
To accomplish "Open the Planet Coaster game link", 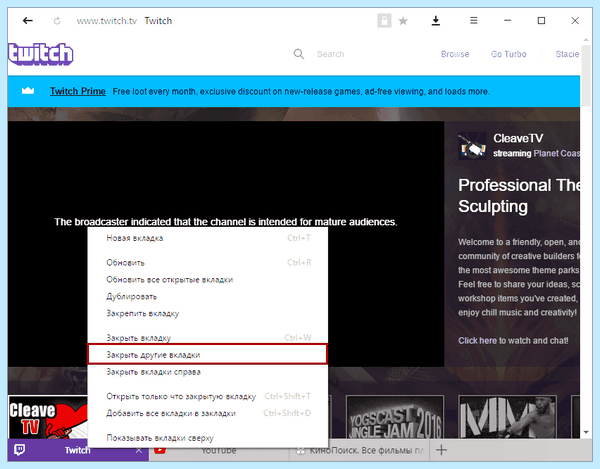I will click(557, 153).
